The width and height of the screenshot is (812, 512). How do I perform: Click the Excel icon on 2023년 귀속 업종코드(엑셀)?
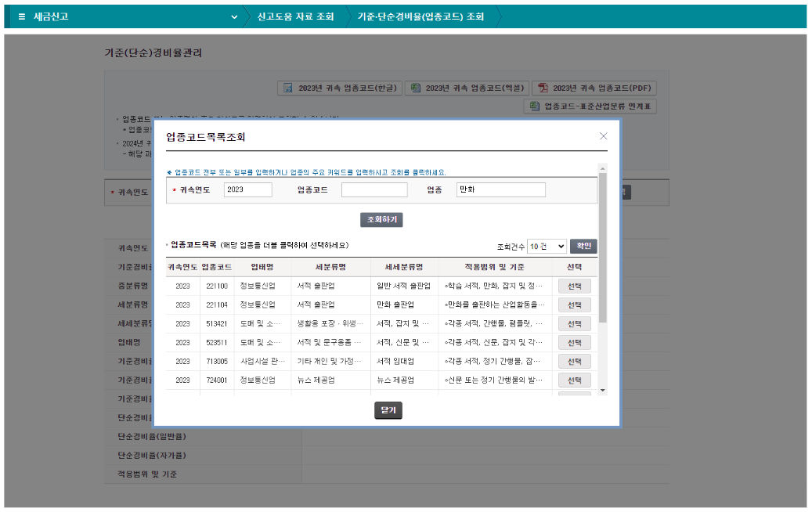pyautogui.click(x=415, y=87)
